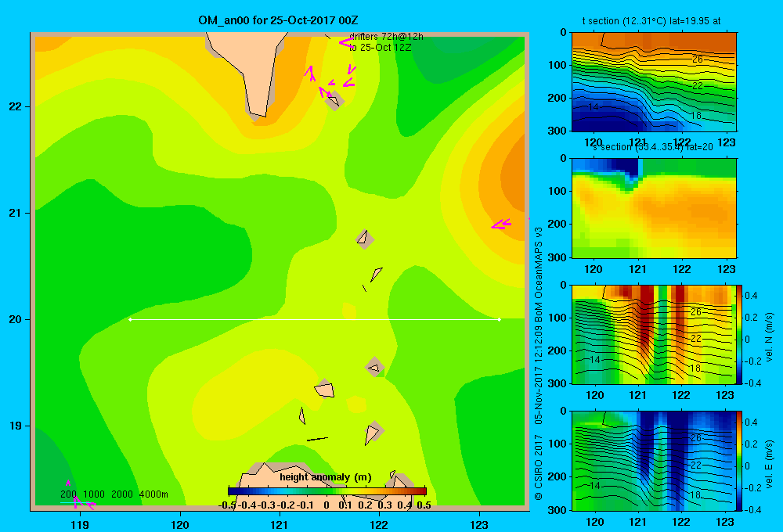
Task: Click the dark blue low-salinity patch in salinity section
Action: (625, 167)
